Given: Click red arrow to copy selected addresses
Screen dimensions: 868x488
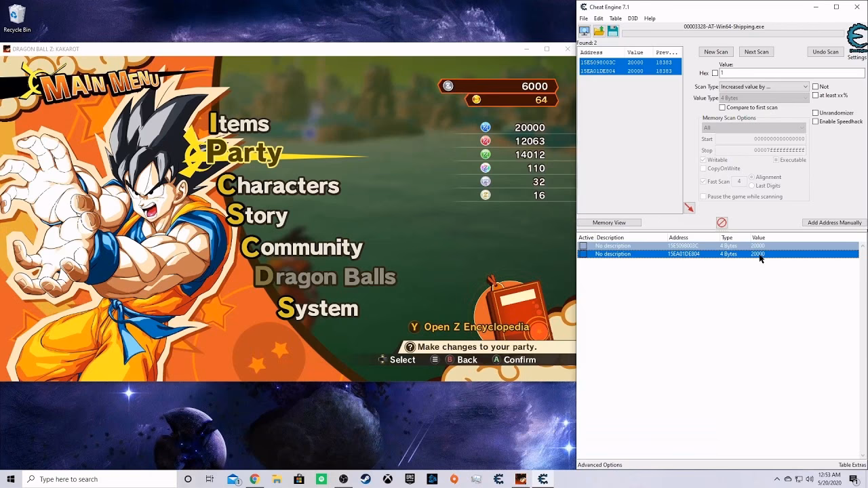Looking at the screenshot, I should 689,208.
